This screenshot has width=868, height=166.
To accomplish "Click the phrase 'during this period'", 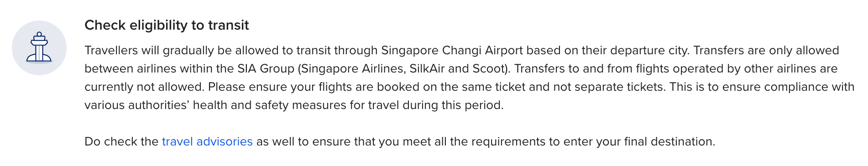I will click(453, 105).
